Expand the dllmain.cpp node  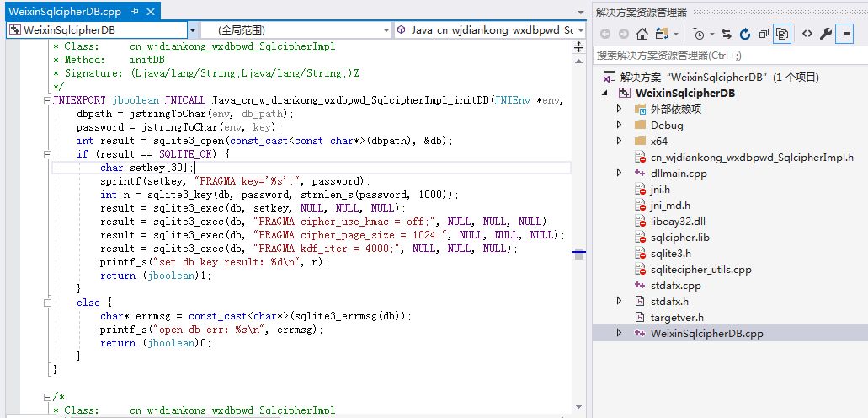(x=620, y=173)
